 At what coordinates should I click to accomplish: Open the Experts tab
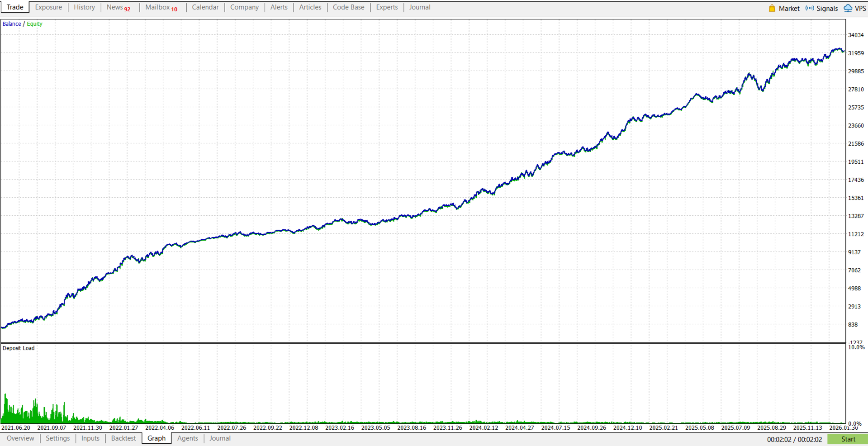pyautogui.click(x=387, y=7)
